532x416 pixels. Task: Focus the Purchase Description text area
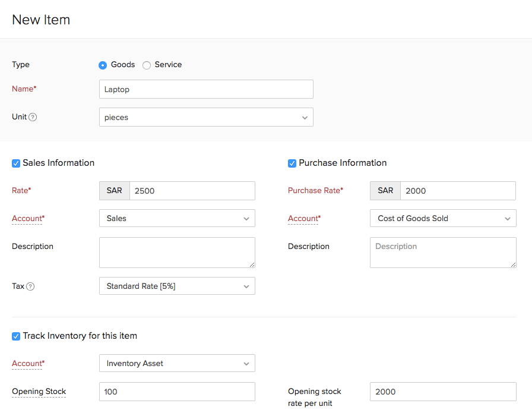click(442, 252)
